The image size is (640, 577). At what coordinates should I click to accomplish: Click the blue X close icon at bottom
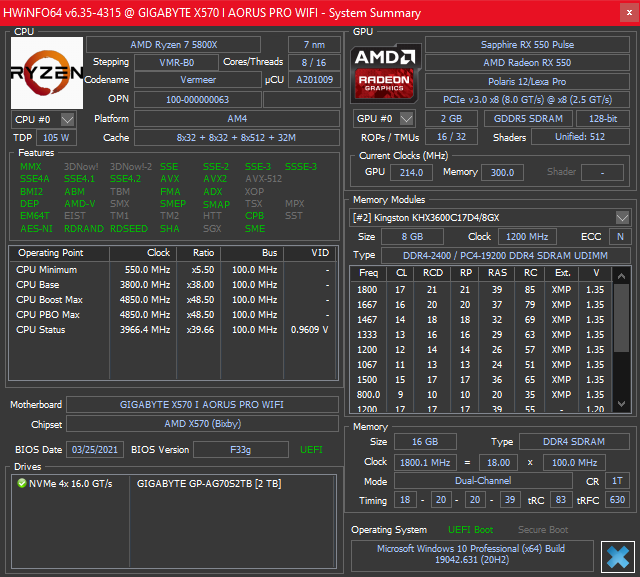[618, 557]
